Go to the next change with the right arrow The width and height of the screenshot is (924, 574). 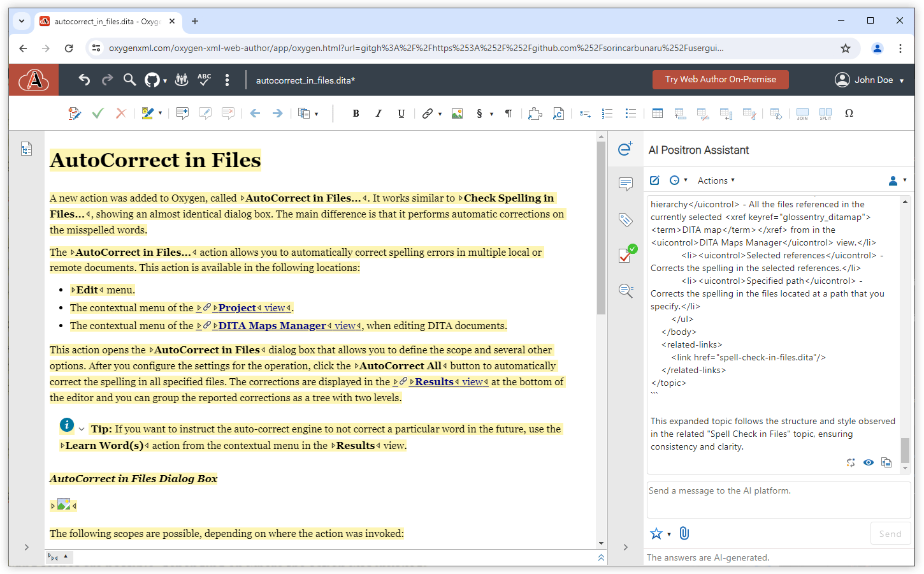point(277,114)
